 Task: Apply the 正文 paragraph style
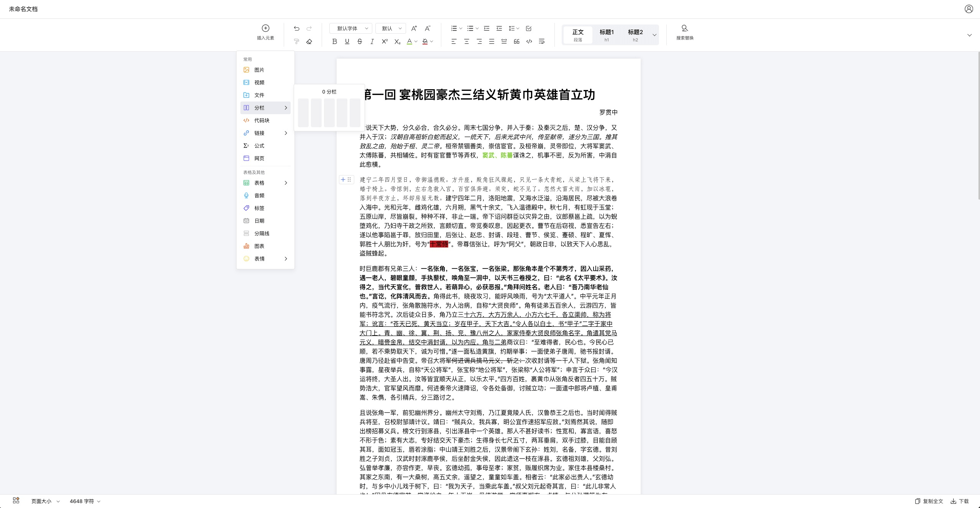click(578, 35)
